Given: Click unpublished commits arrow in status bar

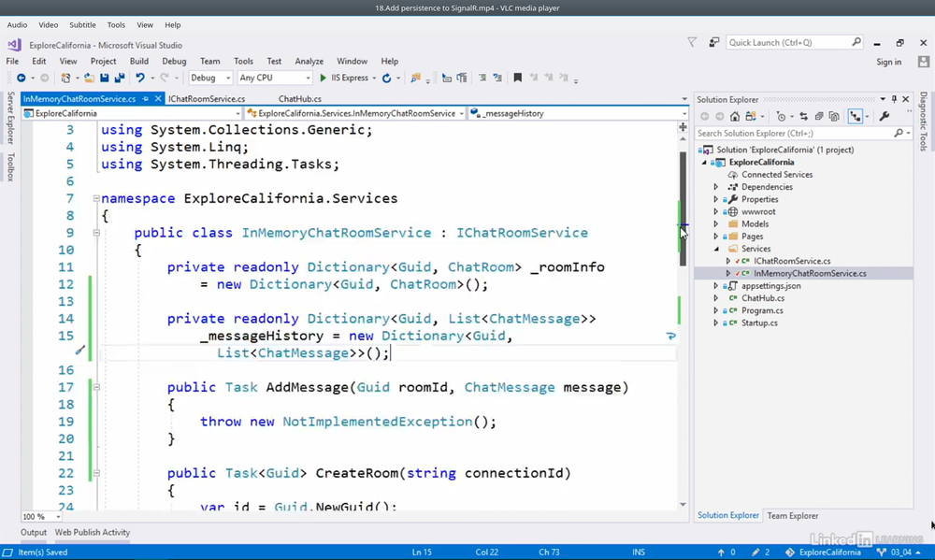Looking at the screenshot, I should tap(721, 553).
